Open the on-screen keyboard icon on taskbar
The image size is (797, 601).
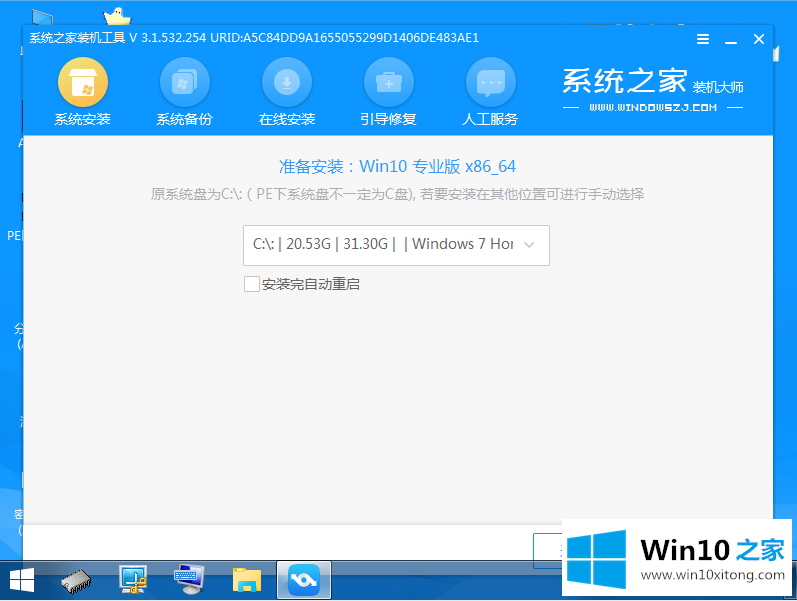point(189,580)
